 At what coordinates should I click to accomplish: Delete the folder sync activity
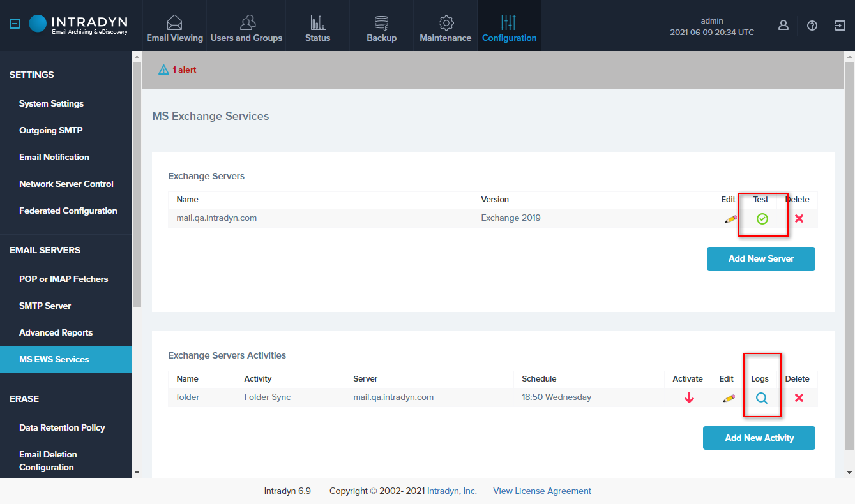point(799,398)
